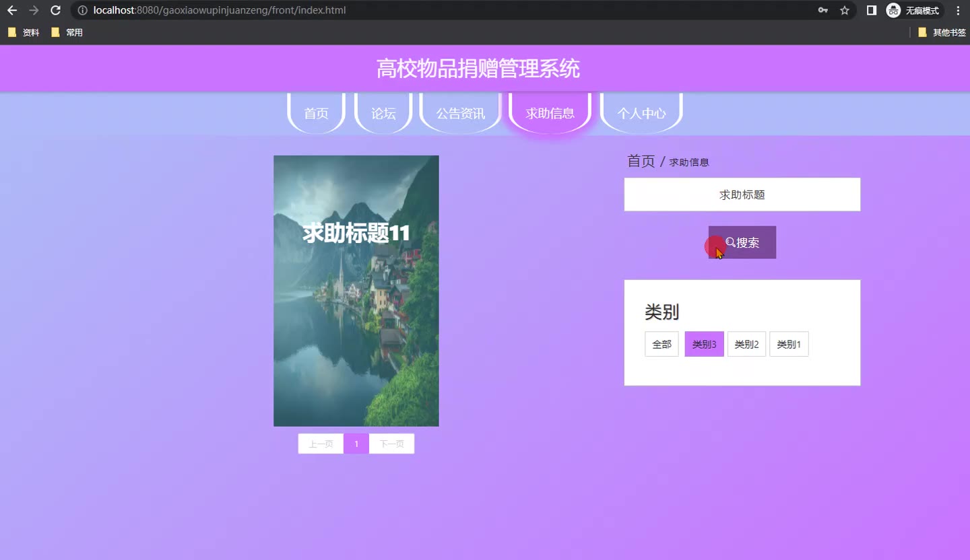Expand the 其他书签 bookmarks folder

(x=942, y=32)
